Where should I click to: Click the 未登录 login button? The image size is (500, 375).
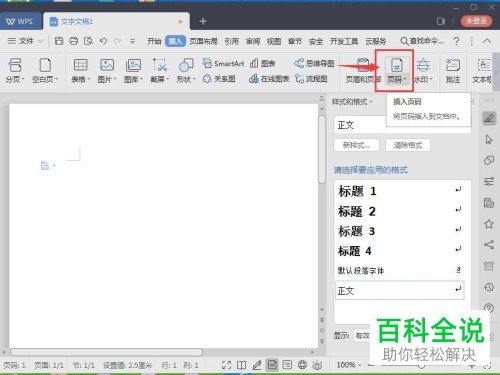point(476,21)
